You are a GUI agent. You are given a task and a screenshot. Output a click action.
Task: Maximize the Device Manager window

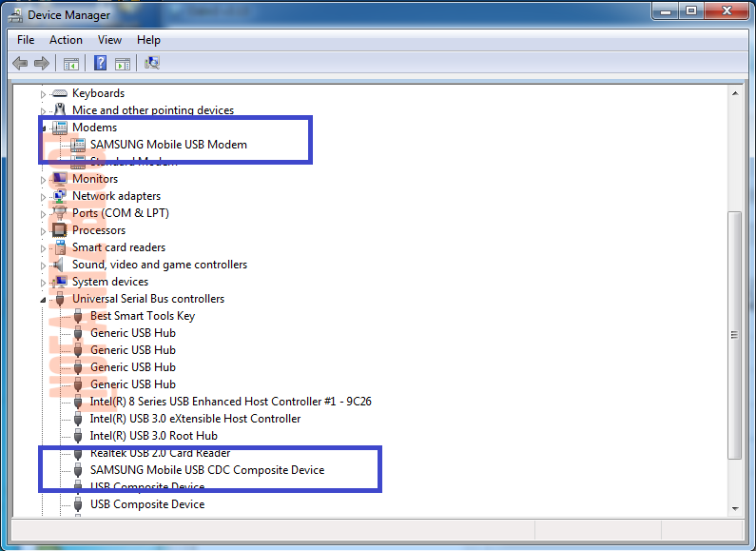click(x=691, y=11)
